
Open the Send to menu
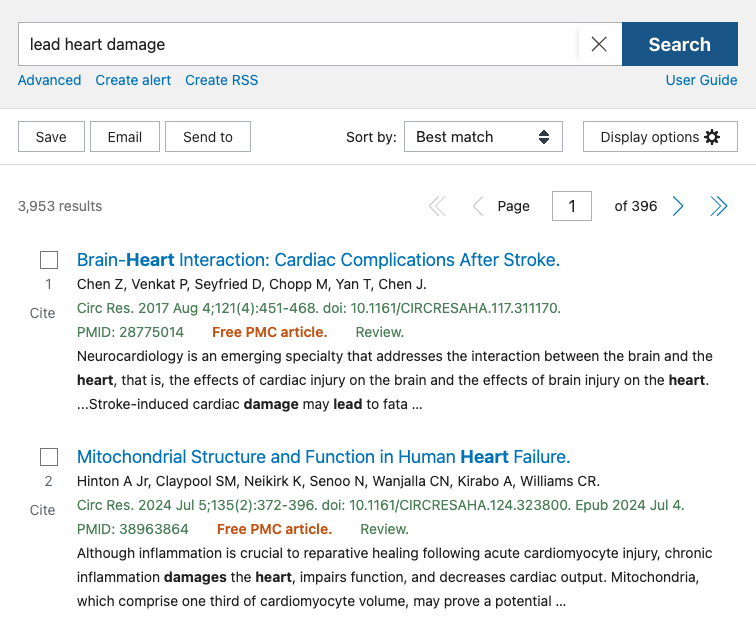coord(208,137)
